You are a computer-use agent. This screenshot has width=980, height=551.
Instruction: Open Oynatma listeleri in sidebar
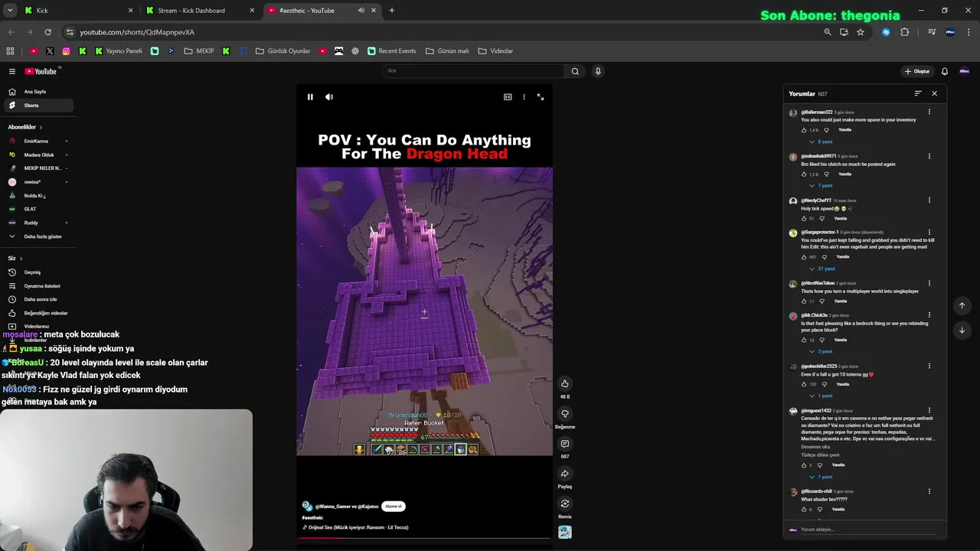coord(37,286)
